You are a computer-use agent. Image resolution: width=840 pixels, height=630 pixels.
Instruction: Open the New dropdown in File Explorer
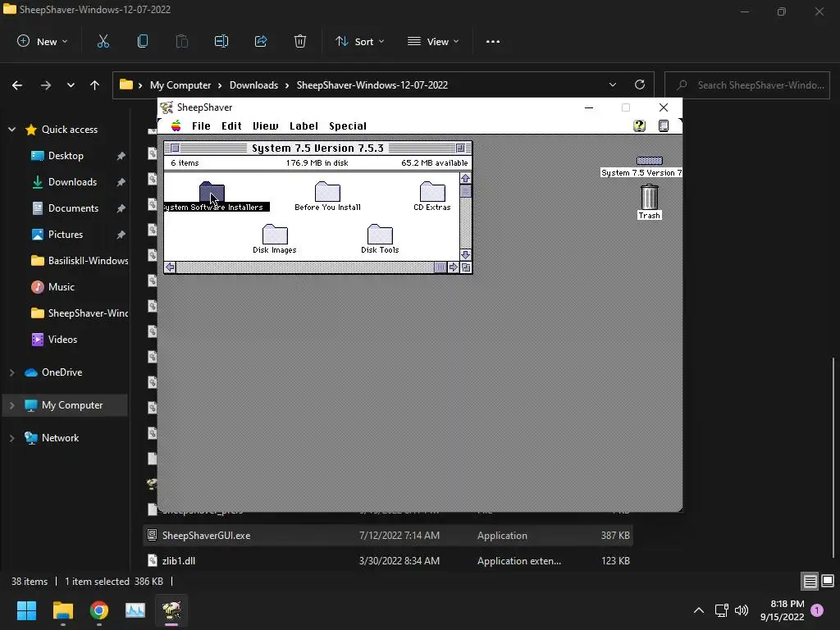43,41
